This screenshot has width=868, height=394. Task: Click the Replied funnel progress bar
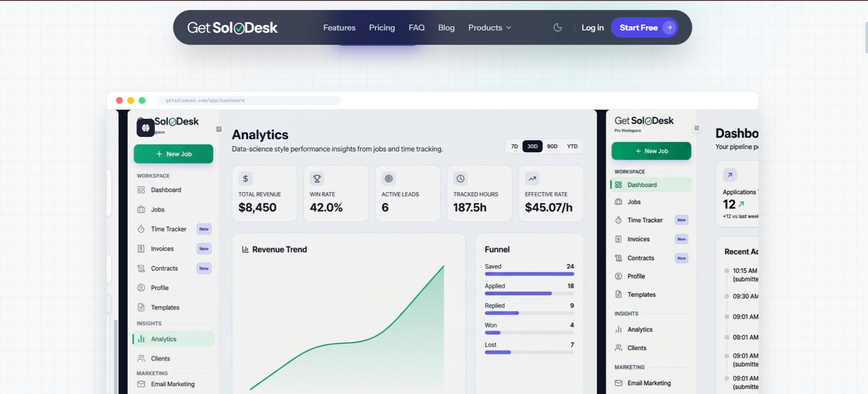pyautogui.click(x=529, y=313)
